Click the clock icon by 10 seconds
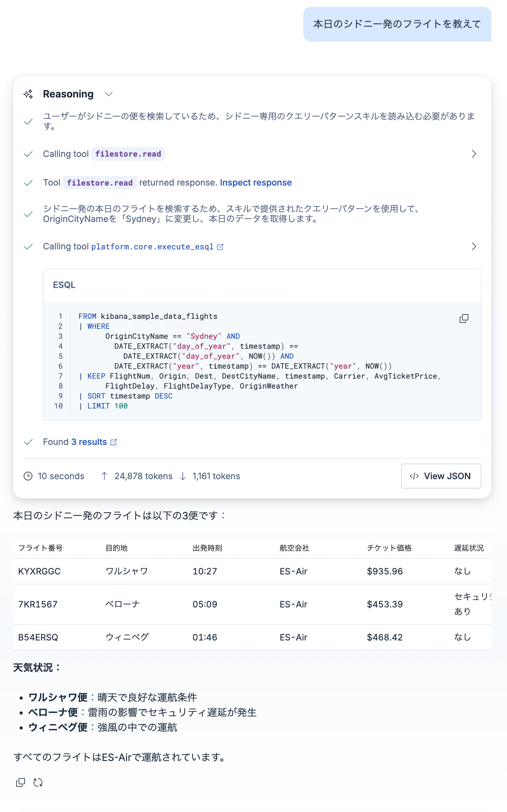Screen dimensions: 507x812 click(x=28, y=476)
